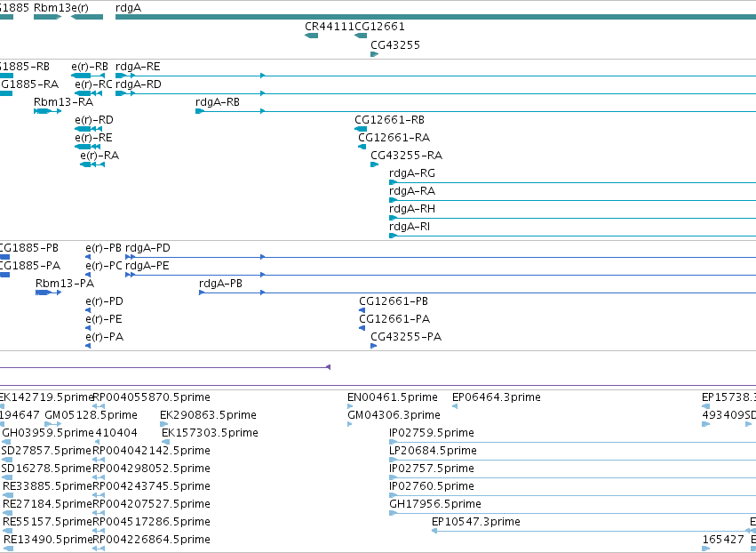Click the EK157303.5prime EST label
This screenshot has height=553, width=756.
[210, 433]
